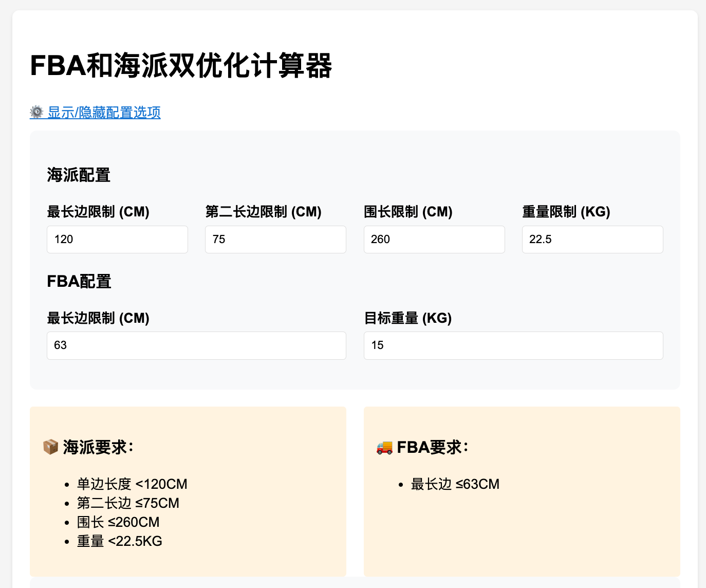Focus the 重量限制 field containing 22.5
The height and width of the screenshot is (588, 706).
(x=592, y=240)
